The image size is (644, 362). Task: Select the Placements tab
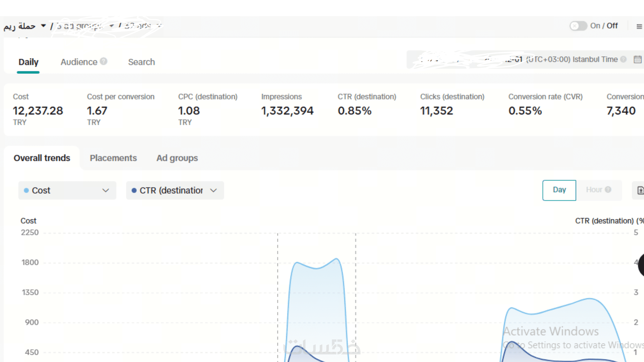(113, 158)
